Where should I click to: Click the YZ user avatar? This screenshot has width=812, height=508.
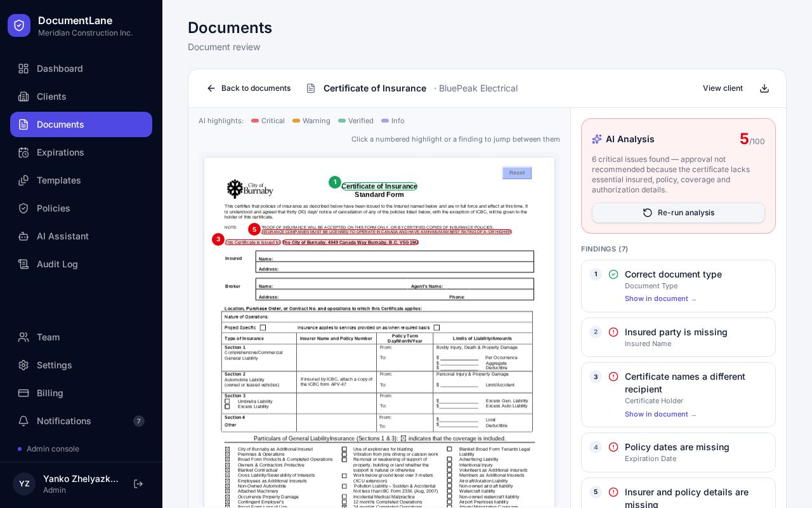[24, 484]
